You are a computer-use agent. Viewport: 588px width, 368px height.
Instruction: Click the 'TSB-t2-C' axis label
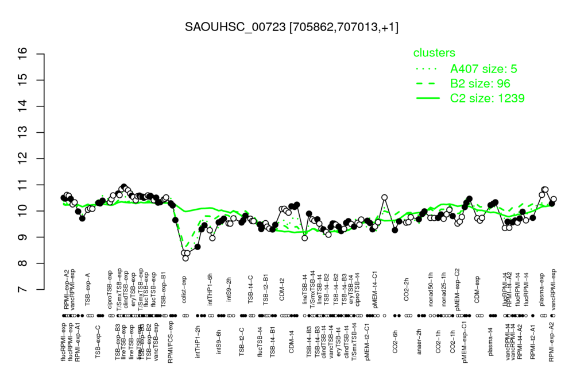point(242,342)
